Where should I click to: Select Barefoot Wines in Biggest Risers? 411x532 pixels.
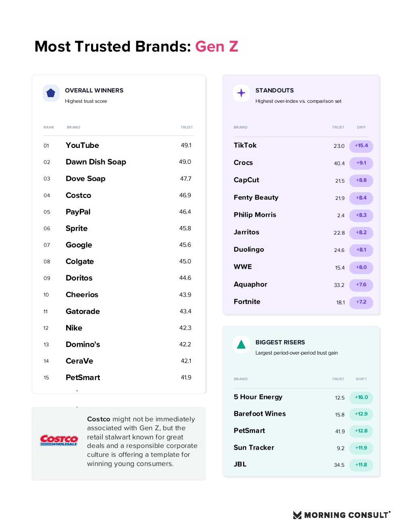(x=259, y=414)
